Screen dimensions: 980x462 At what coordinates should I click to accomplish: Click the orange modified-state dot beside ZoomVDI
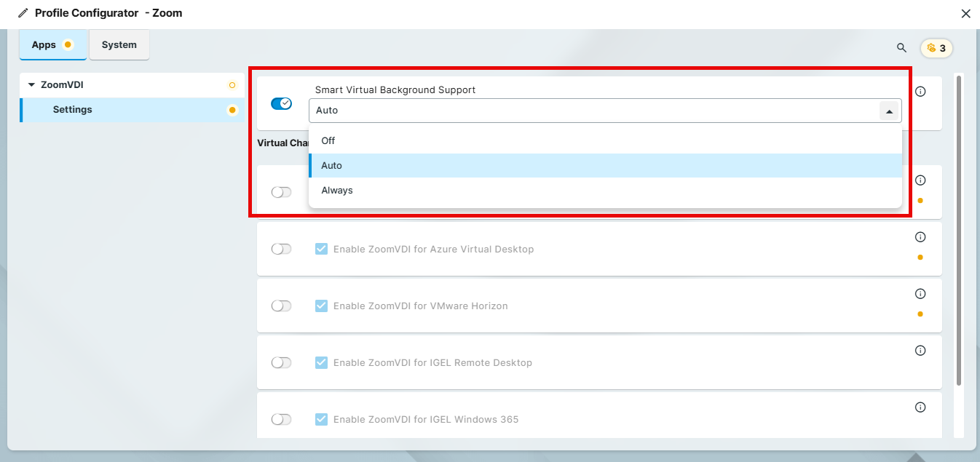(x=232, y=85)
